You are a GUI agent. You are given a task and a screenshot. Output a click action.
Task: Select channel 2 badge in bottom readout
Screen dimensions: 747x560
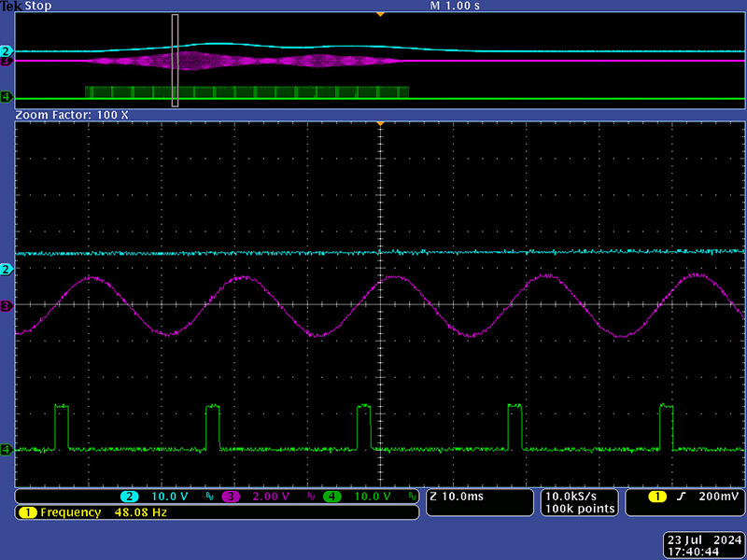(x=130, y=497)
